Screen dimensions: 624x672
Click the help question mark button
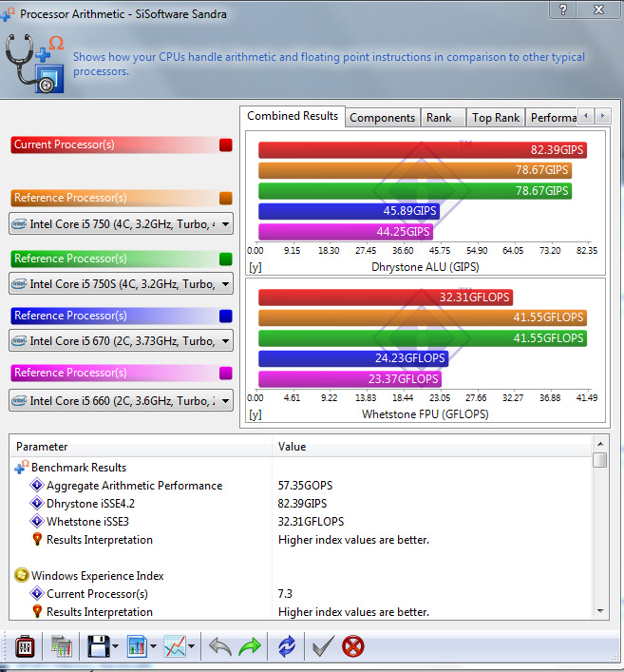563,10
